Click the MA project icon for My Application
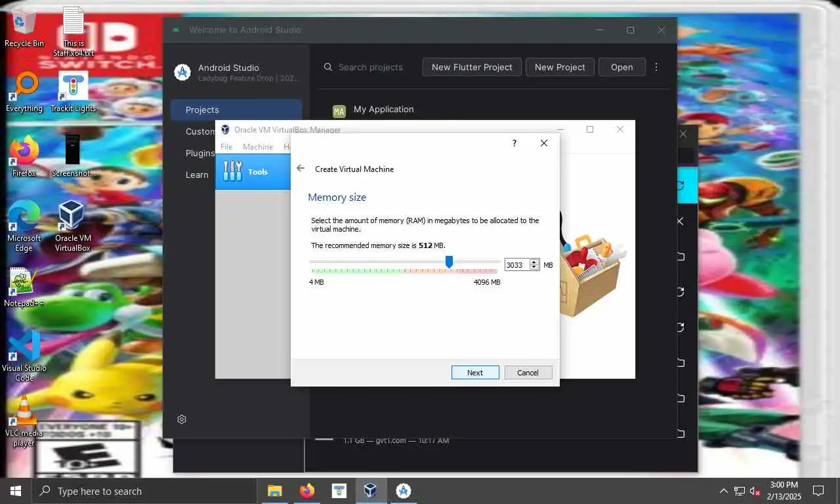Image resolution: width=840 pixels, height=504 pixels. [x=339, y=112]
